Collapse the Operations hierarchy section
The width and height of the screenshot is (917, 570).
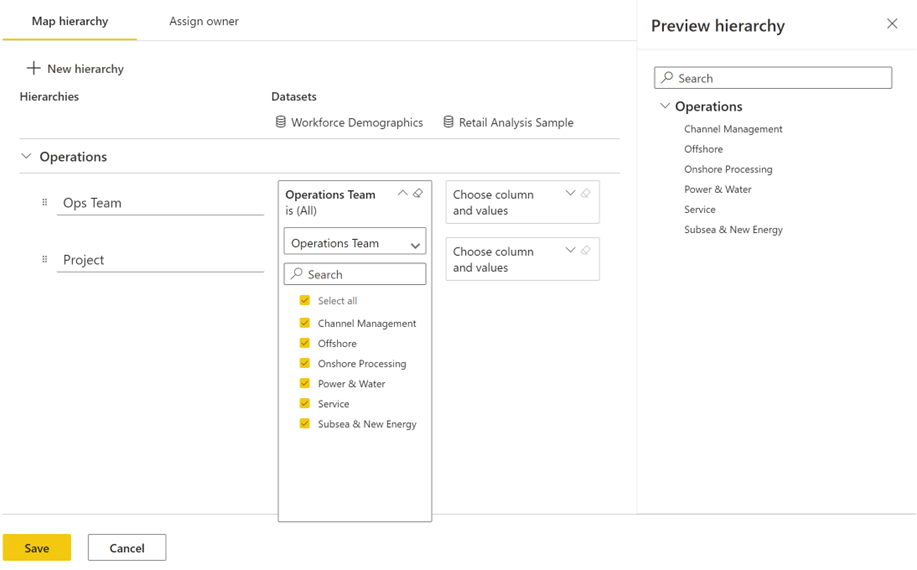26,157
